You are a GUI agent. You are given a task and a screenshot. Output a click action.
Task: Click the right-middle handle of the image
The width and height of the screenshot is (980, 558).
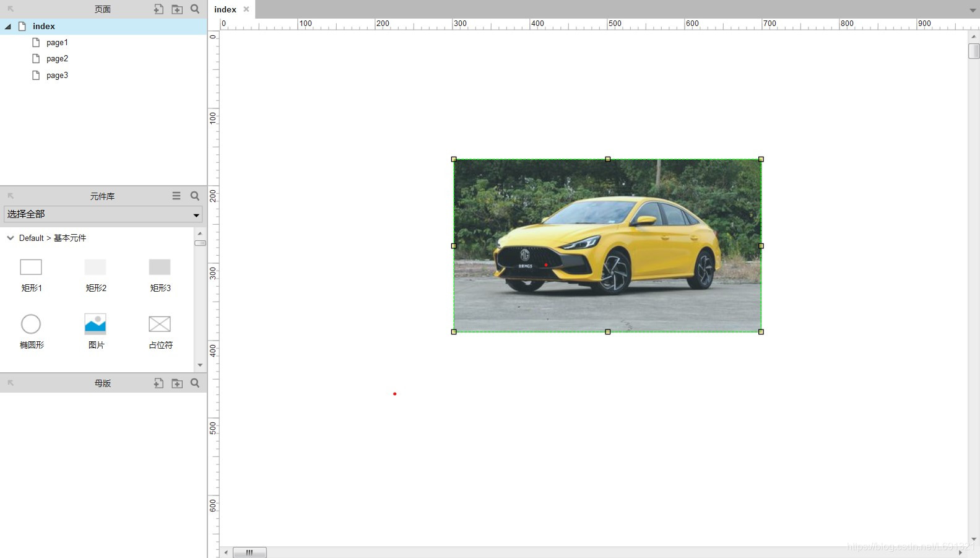pos(761,246)
